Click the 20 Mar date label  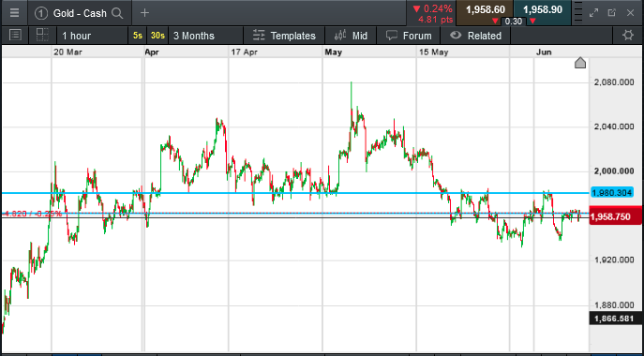(x=67, y=52)
